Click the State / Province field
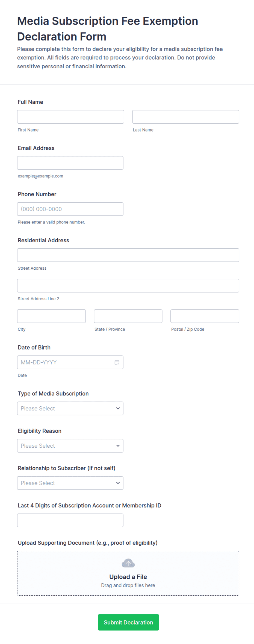This screenshot has width=254, height=644. (x=128, y=316)
